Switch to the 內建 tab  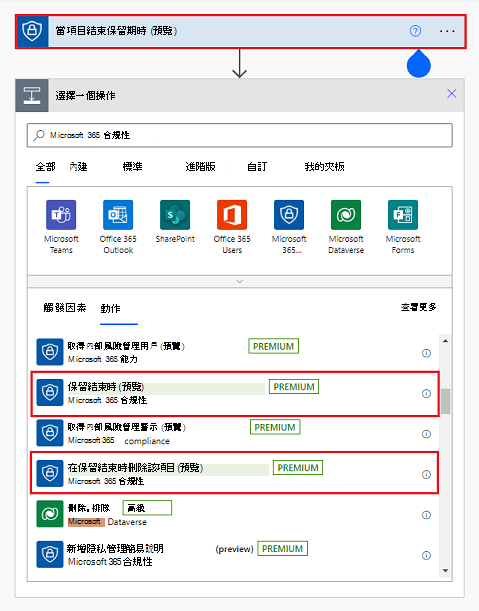pos(78,167)
